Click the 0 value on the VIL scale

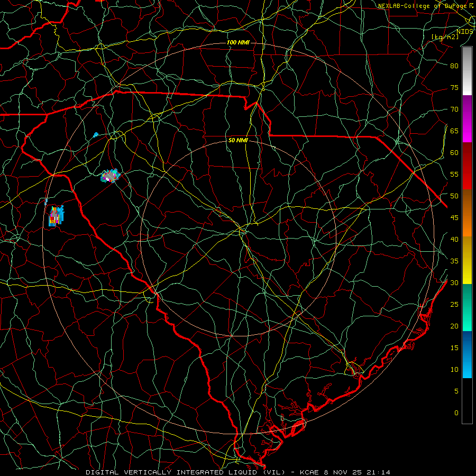coord(456,413)
